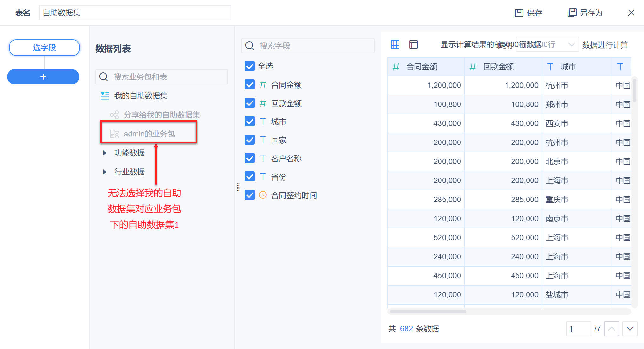The width and height of the screenshot is (644, 349).
Task: Switch to grid table view icon
Action: click(395, 44)
